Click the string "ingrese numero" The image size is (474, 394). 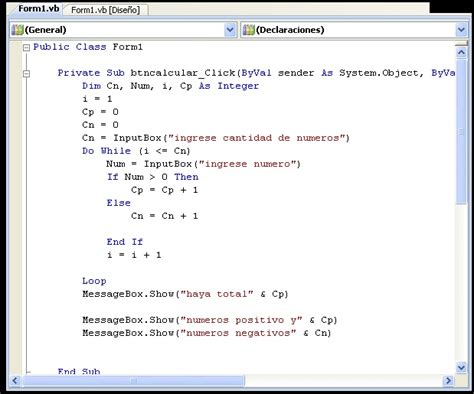tap(247, 164)
